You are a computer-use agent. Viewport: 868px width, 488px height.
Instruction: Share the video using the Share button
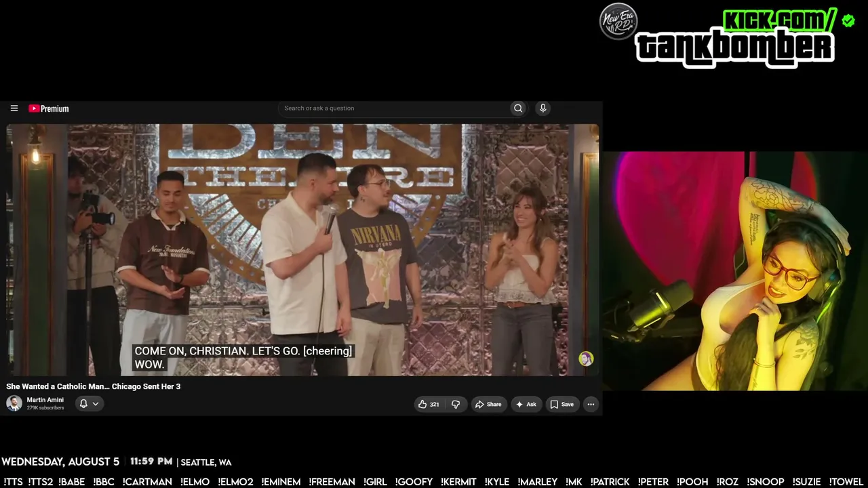(488, 405)
